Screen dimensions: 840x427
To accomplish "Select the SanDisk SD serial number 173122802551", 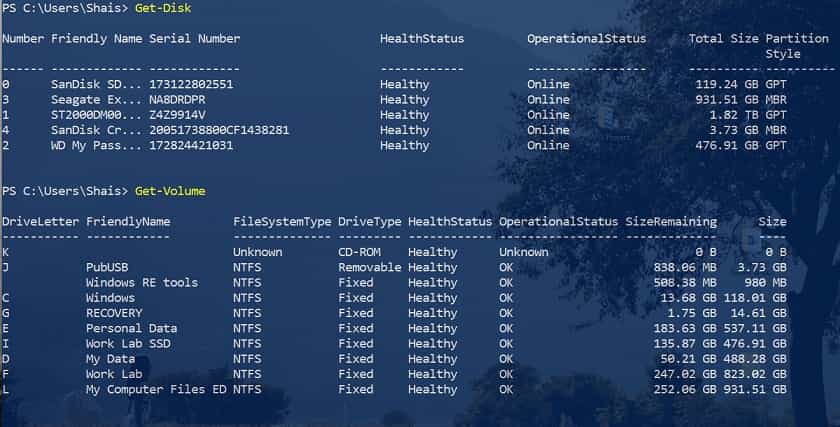I will [x=191, y=85].
